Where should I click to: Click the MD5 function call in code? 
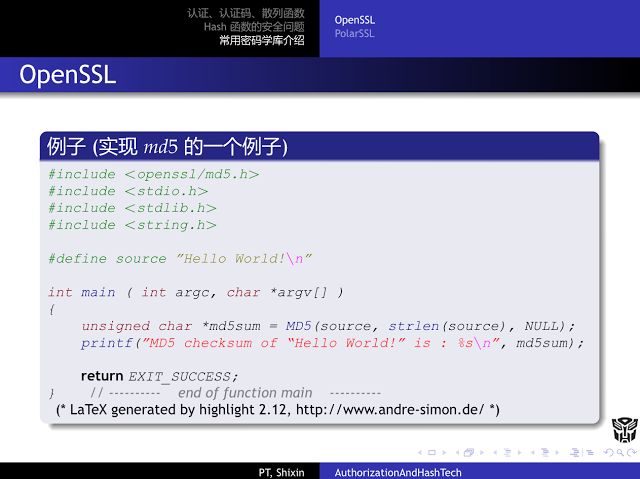click(298, 326)
